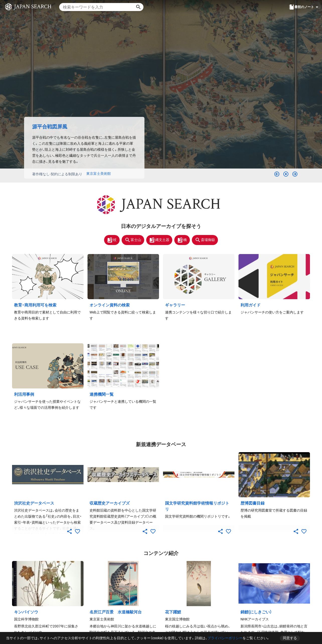
Task: Open the 錦鯉(にしきごい) title link
Action: (256, 612)
